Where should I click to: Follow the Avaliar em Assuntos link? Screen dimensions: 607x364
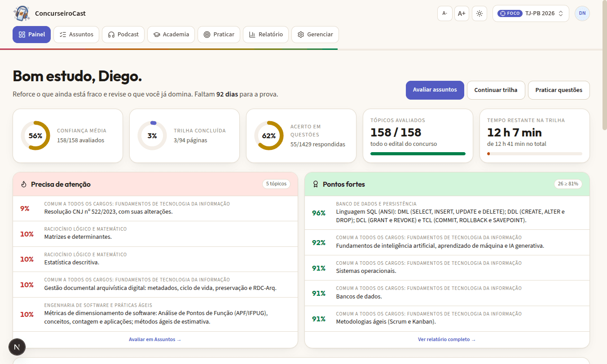(x=155, y=340)
